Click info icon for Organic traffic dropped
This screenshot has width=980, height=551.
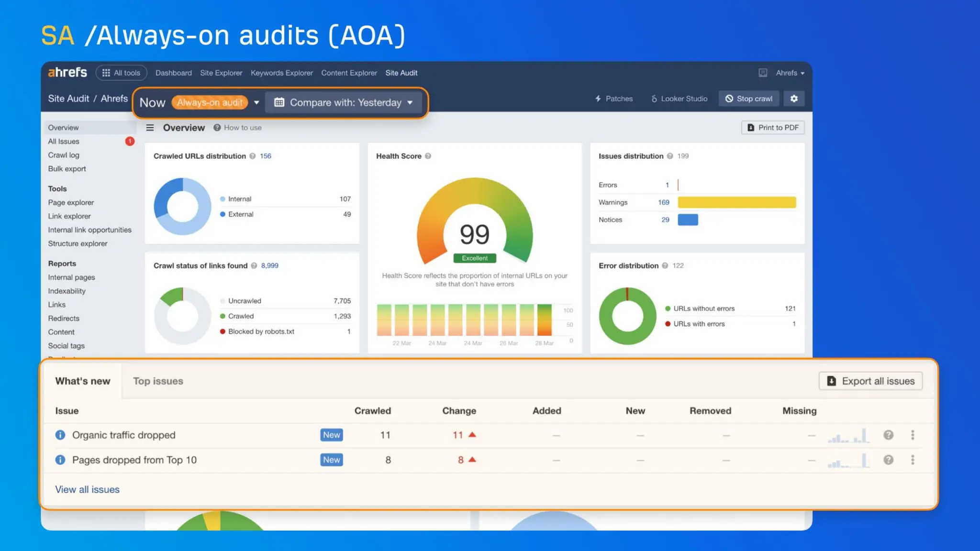(60, 435)
